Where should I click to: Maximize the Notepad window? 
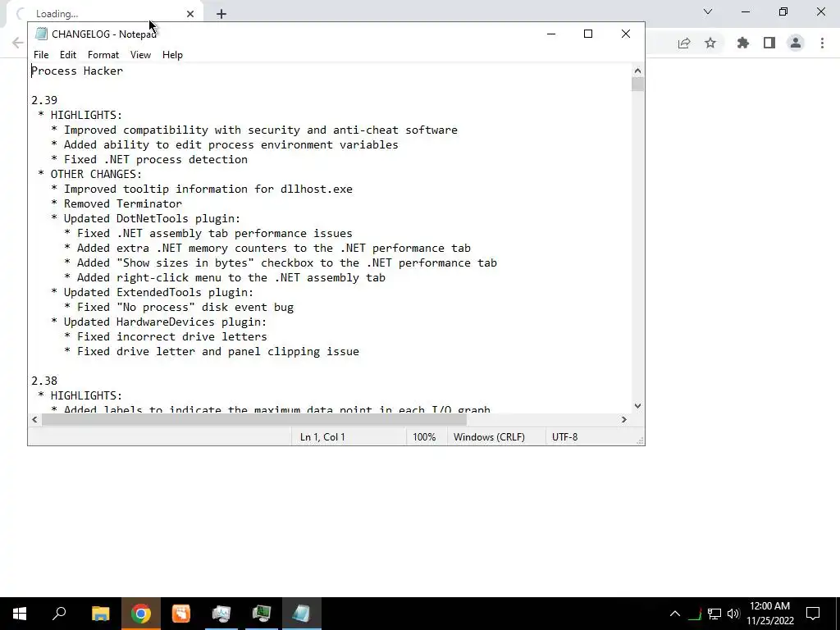pyautogui.click(x=588, y=34)
